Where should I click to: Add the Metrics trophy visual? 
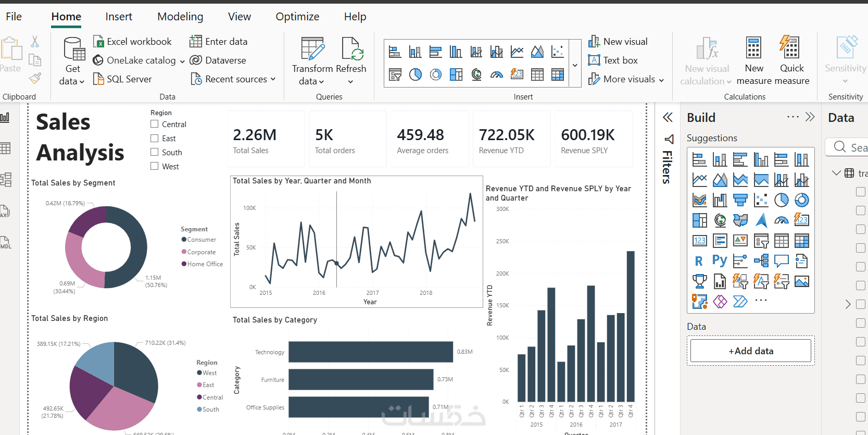pos(699,282)
